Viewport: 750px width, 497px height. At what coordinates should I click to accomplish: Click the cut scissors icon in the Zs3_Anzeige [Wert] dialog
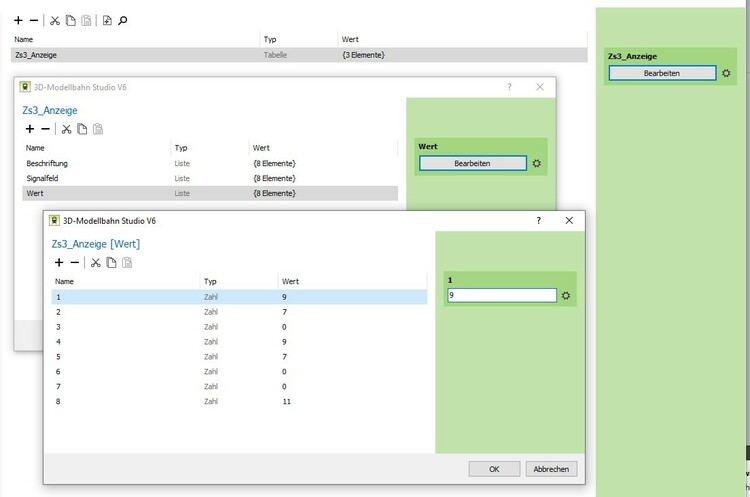tap(96, 262)
